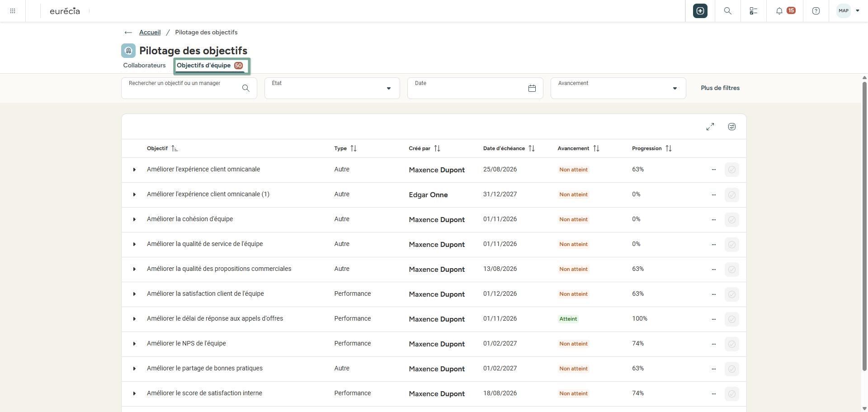Go to Accueil breadcrumb link
The width and height of the screenshot is (868, 412).
point(150,33)
